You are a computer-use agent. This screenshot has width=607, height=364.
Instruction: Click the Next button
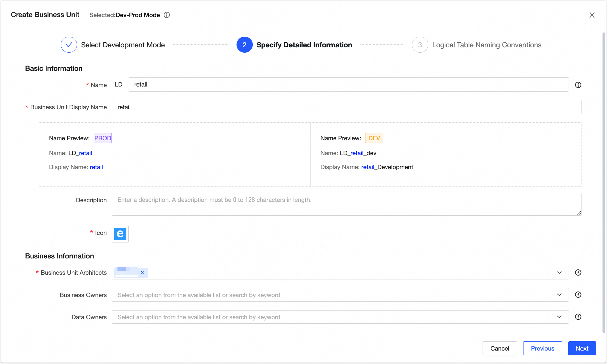[x=582, y=348]
